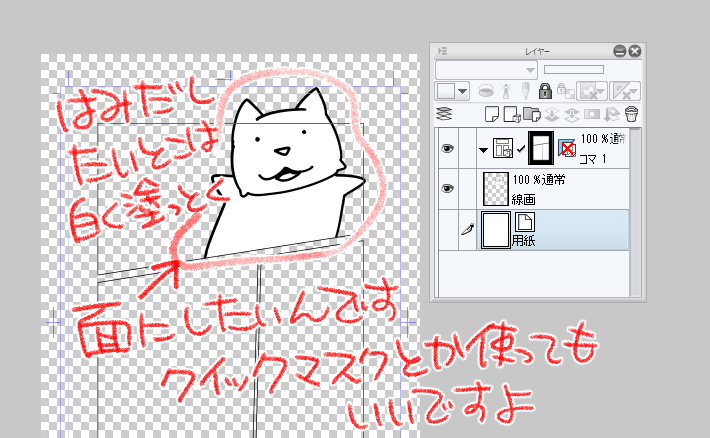Delete layer with the trash can
The width and height of the screenshot is (710, 438).
point(631,114)
